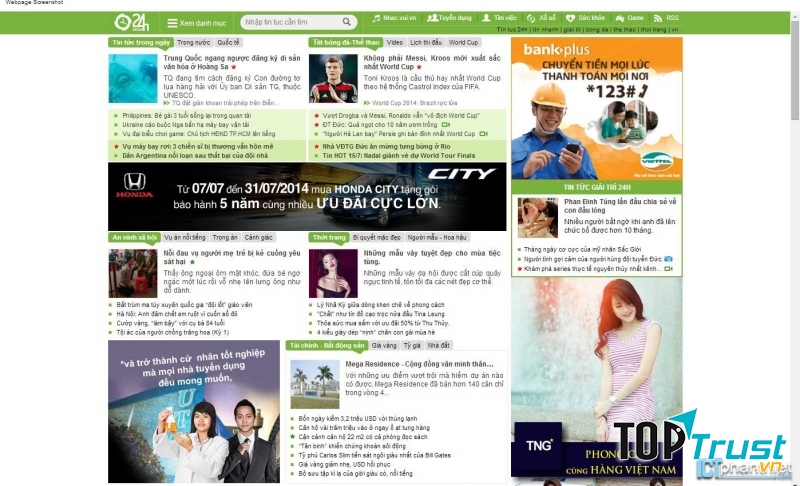The image size is (800, 486).
Task: Select the Thời trang tab
Action: pyautogui.click(x=329, y=238)
